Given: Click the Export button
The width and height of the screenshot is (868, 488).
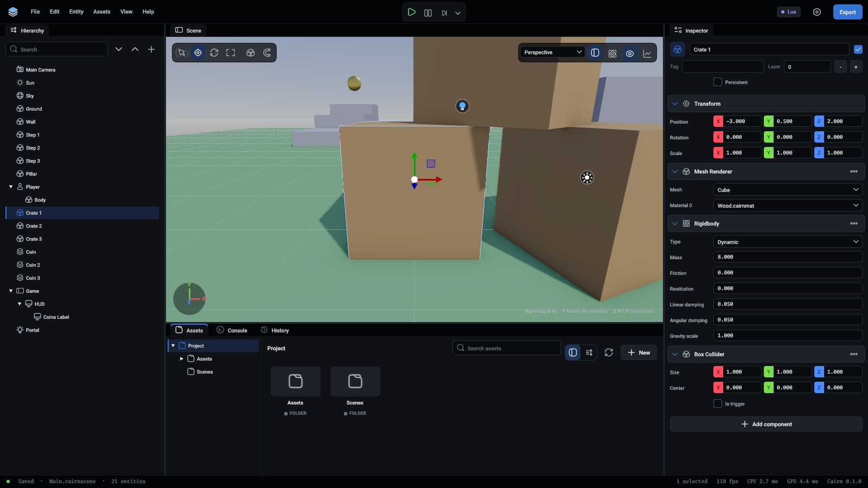Looking at the screenshot, I should pyautogui.click(x=847, y=12).
